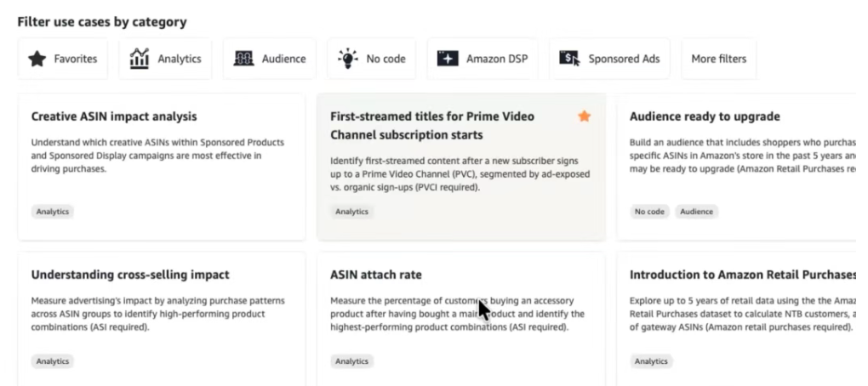Click the Analytics chart icon
Viewport: 868px width, 386px height.
click(x=139, y=59)
